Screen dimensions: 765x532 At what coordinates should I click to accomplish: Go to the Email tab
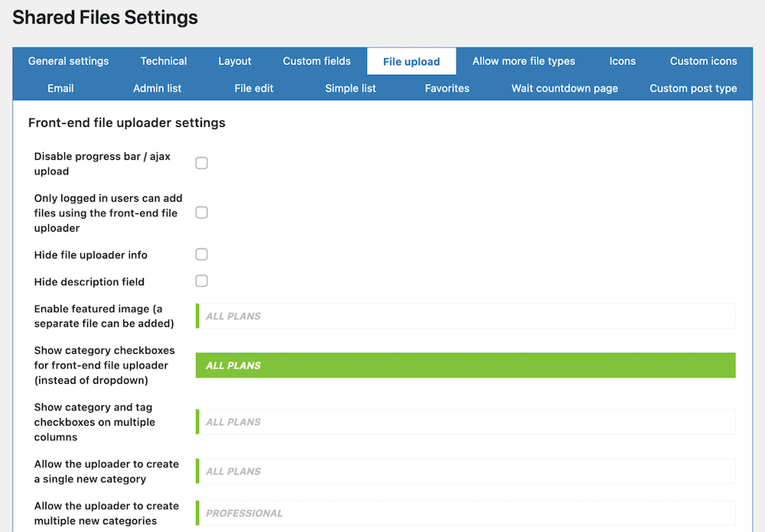[60, 88]
